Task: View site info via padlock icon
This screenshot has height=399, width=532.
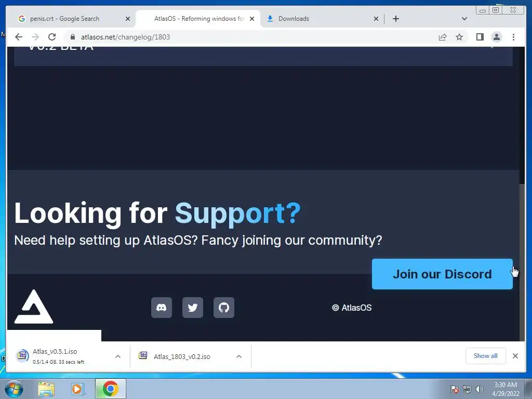Action: 72,37
